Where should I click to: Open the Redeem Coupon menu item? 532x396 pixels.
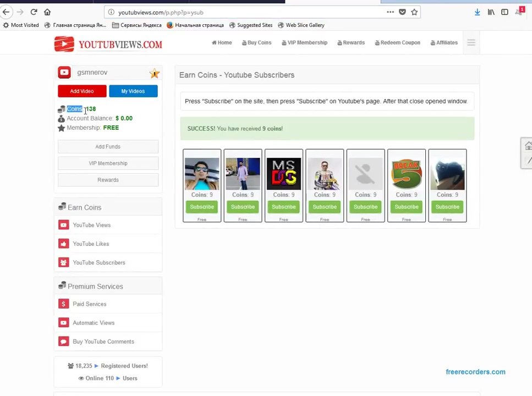click(398, 42)
